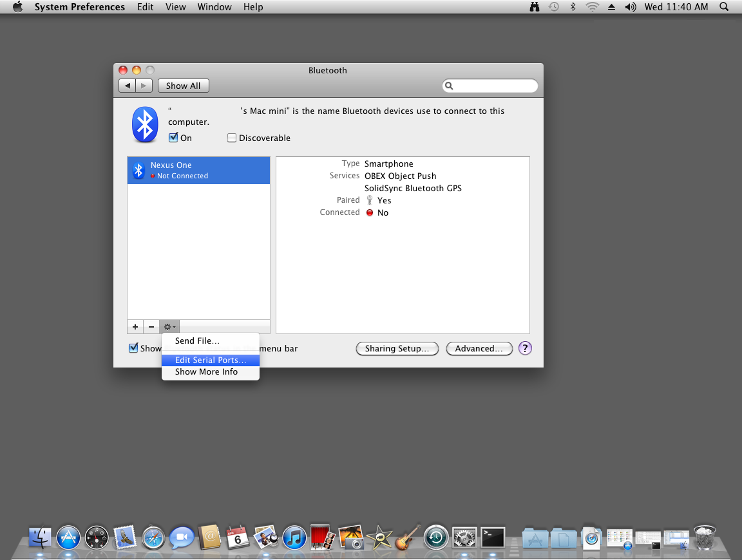Image resolution: width=742 pixels, height=560 pixels.
Task: Click the remove device minus button
Action: (151, 327)
